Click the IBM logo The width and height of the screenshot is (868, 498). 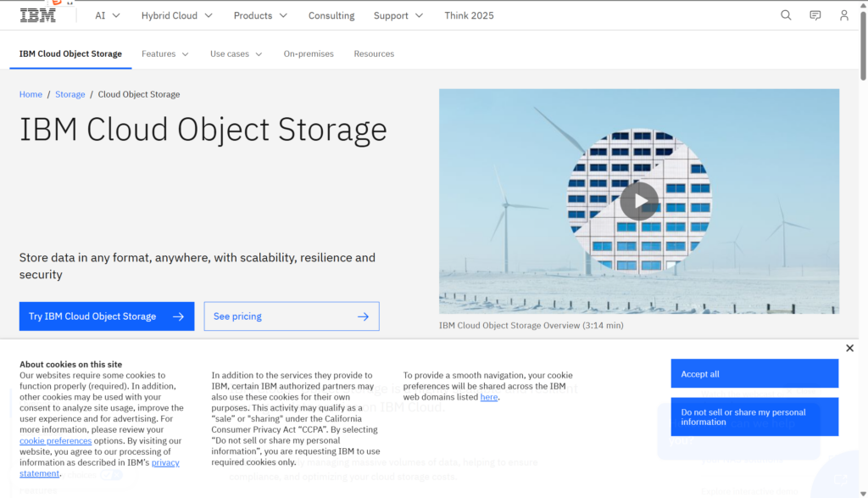38,15
